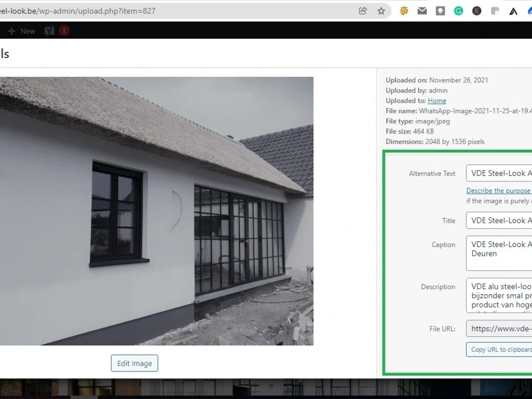
Task: Click the File type image/jpeg text
Action: pos(418,121)
